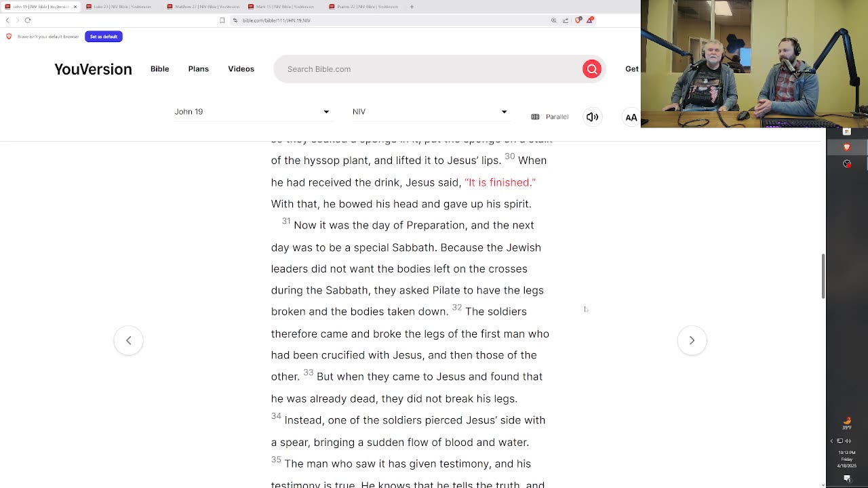Show hidden system tray icons

pyautogui.click(x=832, y=441)
